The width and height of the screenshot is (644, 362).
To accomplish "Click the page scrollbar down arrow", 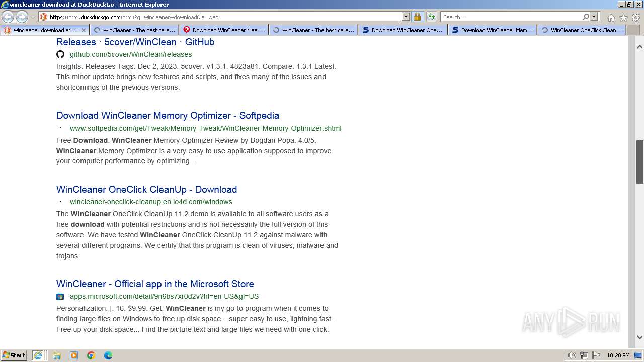I will point(640,337).
